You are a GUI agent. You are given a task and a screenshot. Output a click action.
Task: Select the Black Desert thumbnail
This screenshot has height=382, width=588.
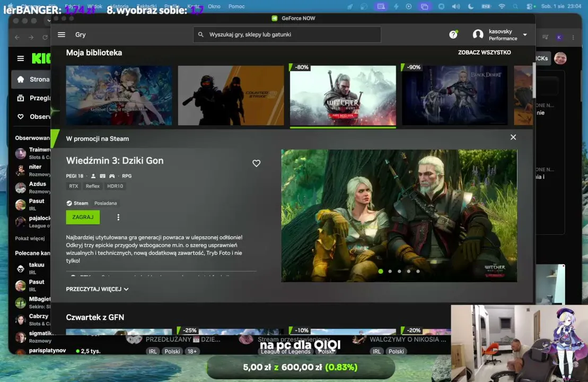click(x=454, y=95)
